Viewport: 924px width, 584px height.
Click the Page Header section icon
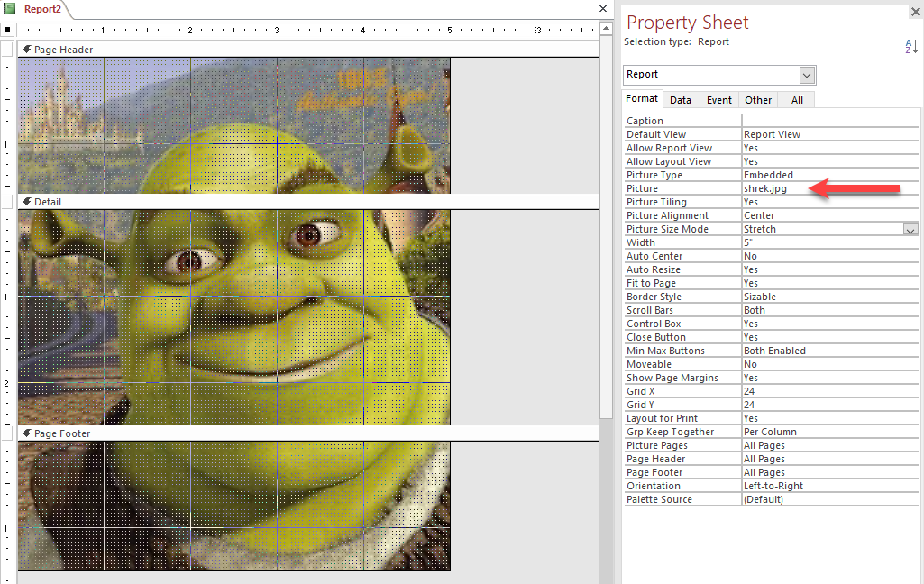pyautogui.click(x=26, y=50)
